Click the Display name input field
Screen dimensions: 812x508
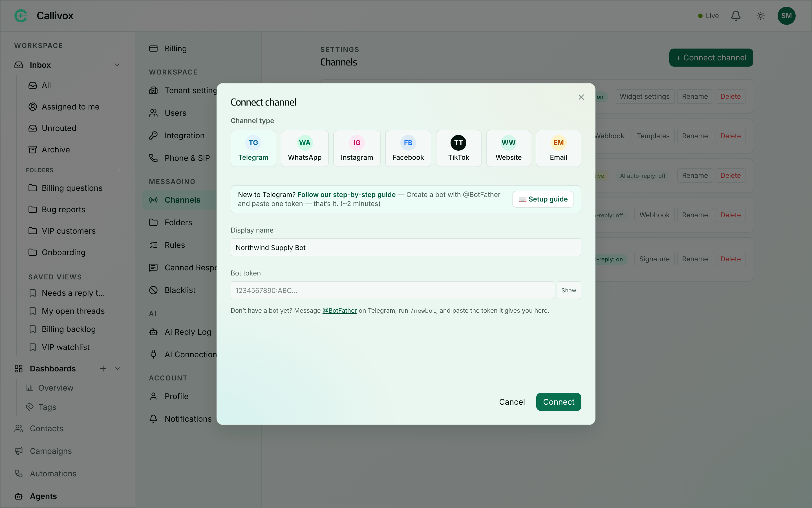(x=406, y=247)
